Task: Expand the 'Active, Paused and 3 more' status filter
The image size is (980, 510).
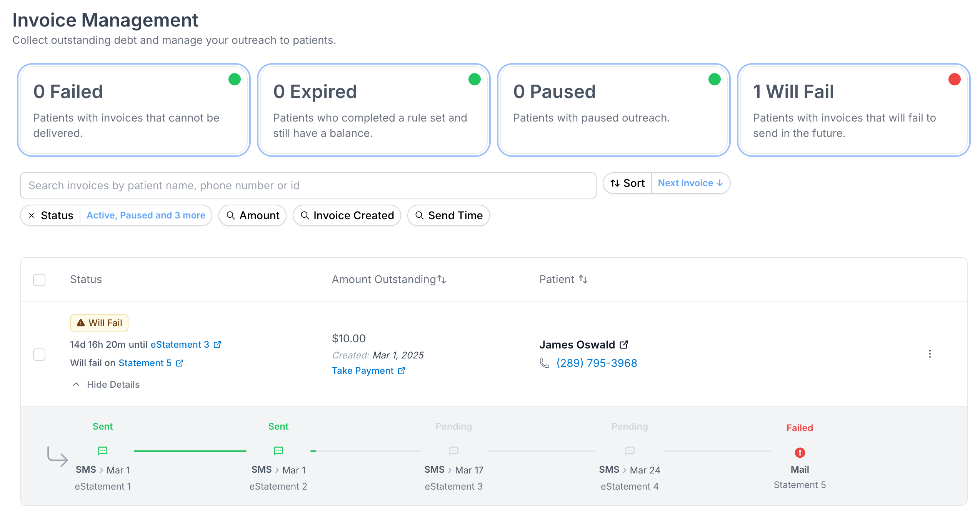Action: (146, 215)
